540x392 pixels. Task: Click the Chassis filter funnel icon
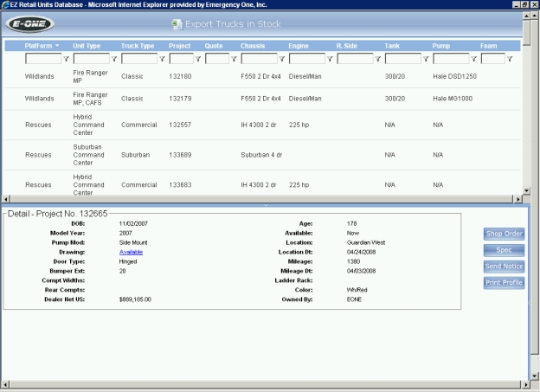[x=282, y=59]
